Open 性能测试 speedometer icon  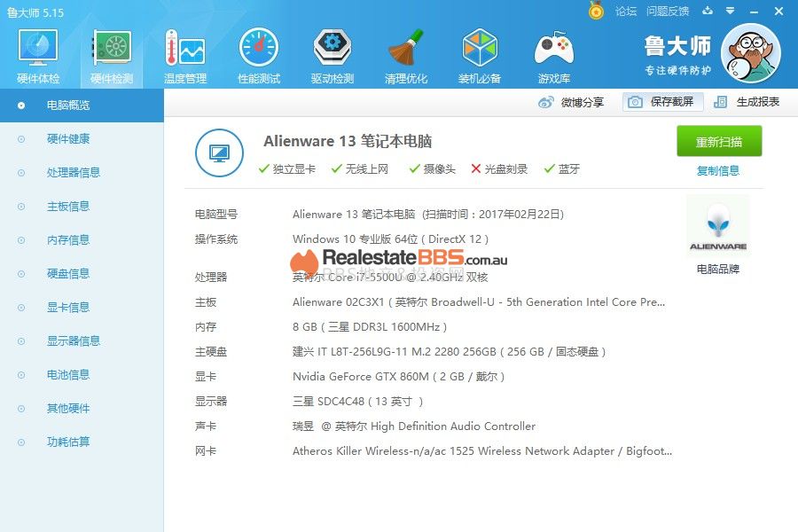[x=259, y=49]
